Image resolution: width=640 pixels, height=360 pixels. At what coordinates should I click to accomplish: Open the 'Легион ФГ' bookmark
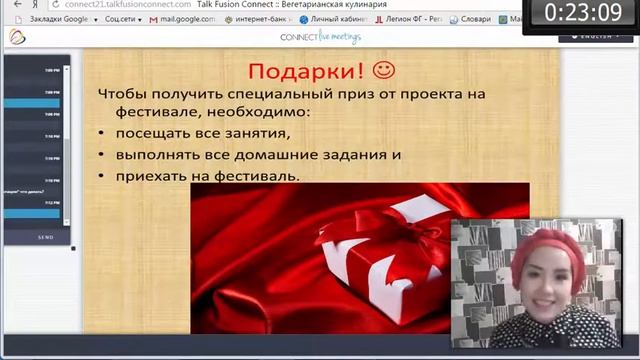(x=409, y=19)
